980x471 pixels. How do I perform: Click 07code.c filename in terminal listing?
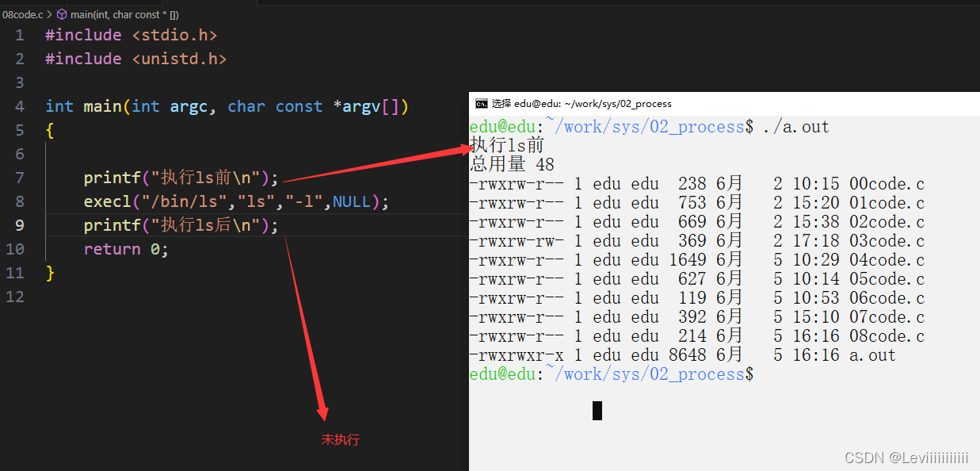click(887, 317)
